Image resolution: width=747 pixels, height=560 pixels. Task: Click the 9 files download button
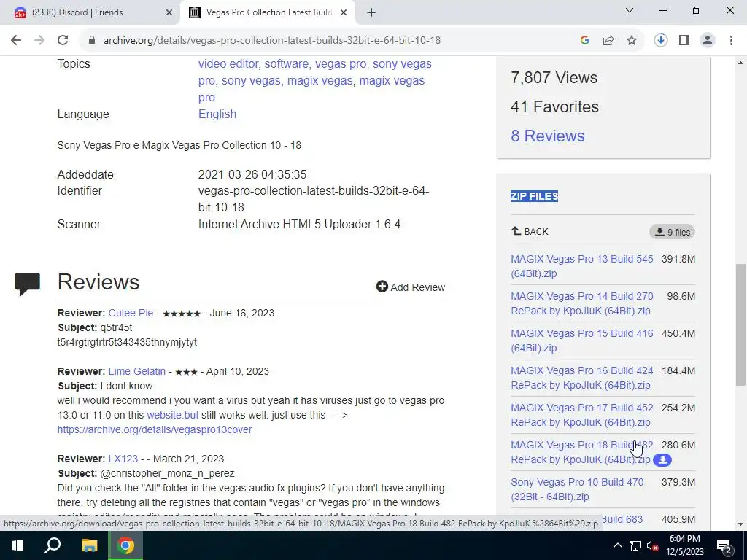click(672, 232)
